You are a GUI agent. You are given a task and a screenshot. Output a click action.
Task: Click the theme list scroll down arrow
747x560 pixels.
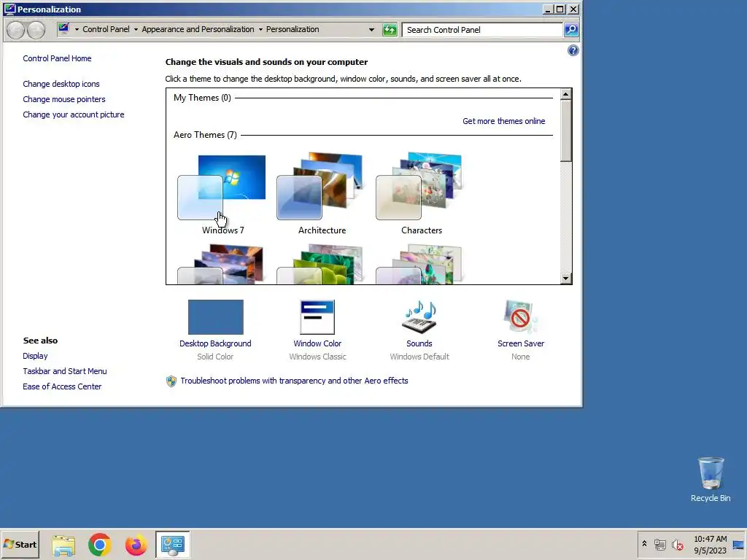tap(565, 278)
